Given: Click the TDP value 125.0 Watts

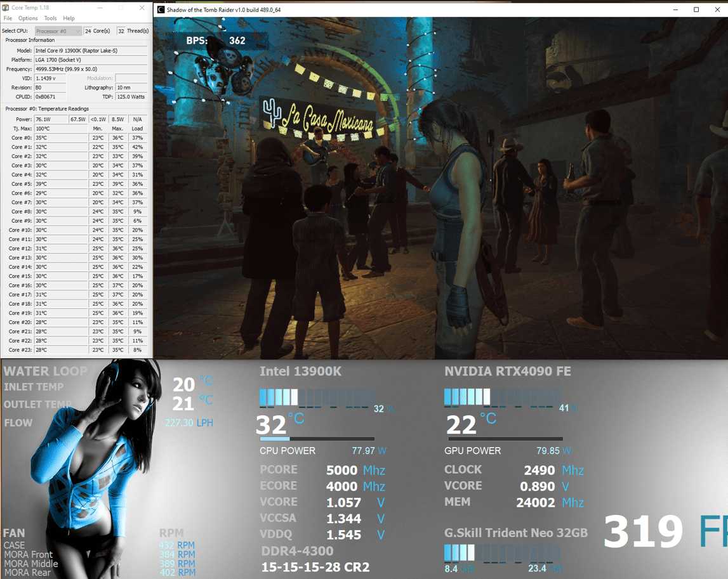Looking at the screenshot, I should coord(131,97).
